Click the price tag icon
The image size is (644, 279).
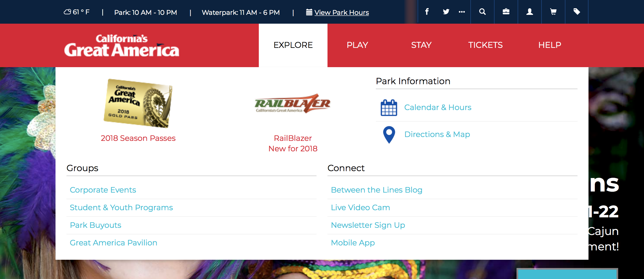click(x=577, y=12)
